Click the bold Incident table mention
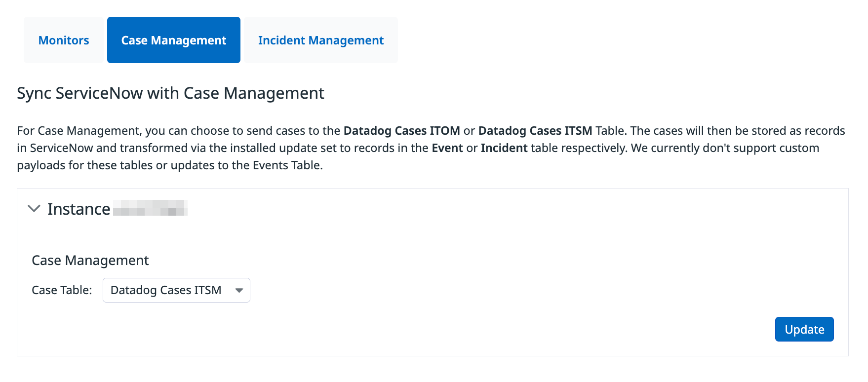Viewport: 868px width, 382px height. point(504,148)
